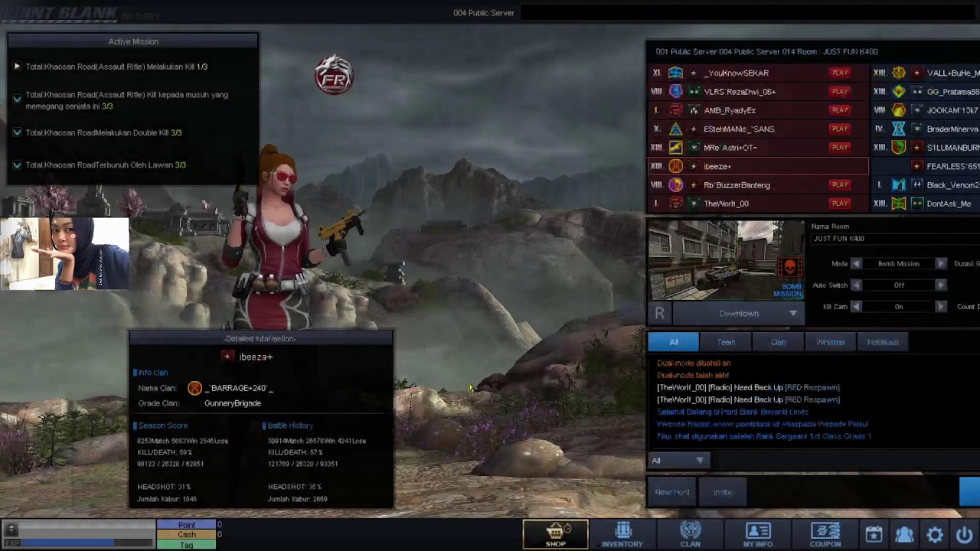This screenshot has width=980, height=551.
Task: Click PLAY status on AMB_RyadyEz row
Action: 840,110
